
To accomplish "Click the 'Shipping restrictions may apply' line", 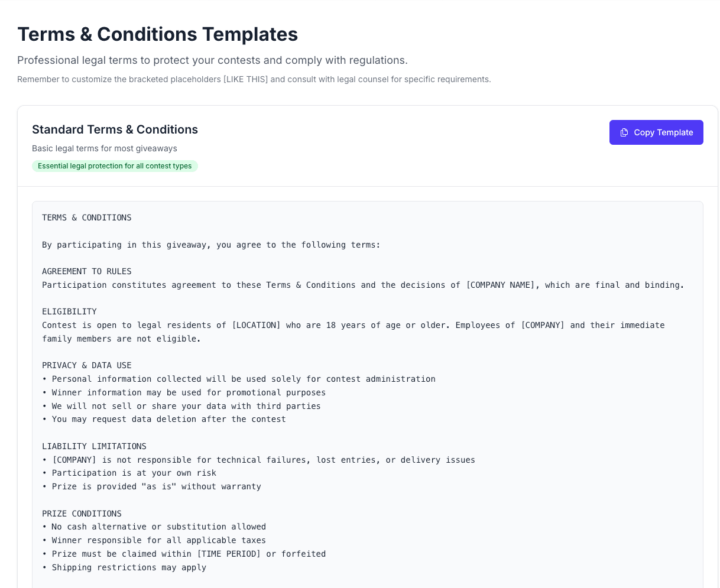I will point(124,567).
